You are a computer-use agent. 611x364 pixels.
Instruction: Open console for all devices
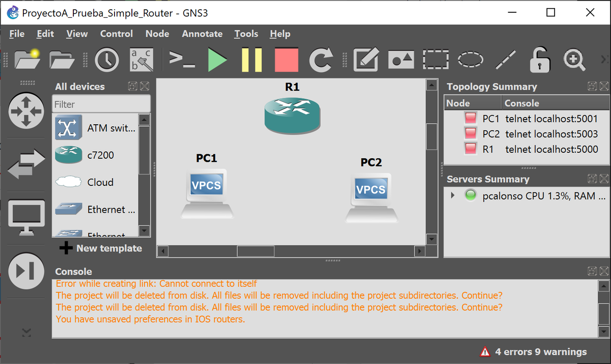(x=182, y=60)
